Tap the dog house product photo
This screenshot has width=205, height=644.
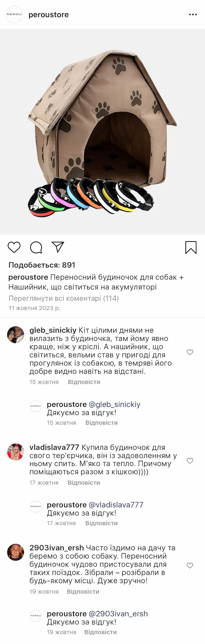[x=102, y=131]
